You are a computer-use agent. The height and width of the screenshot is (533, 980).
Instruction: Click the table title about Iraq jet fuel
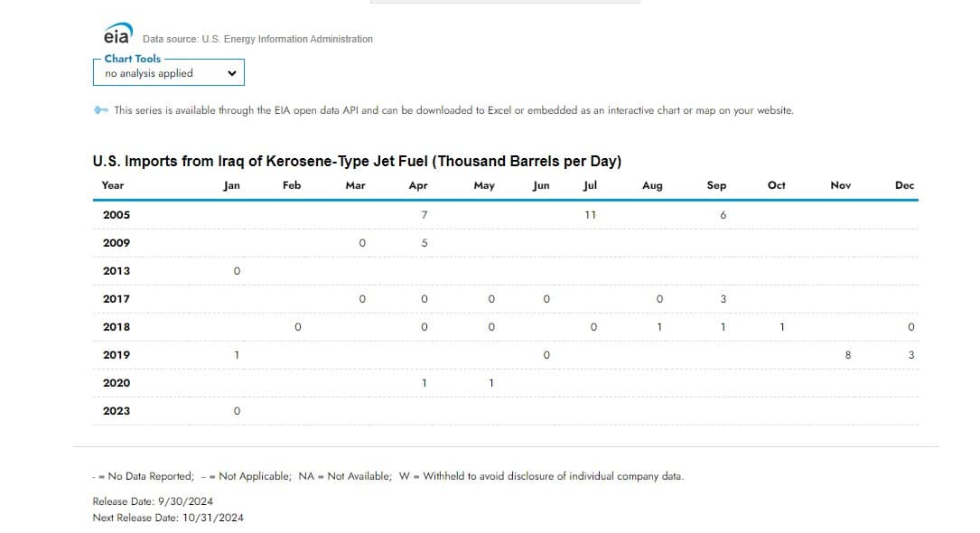tap(357, 162)
